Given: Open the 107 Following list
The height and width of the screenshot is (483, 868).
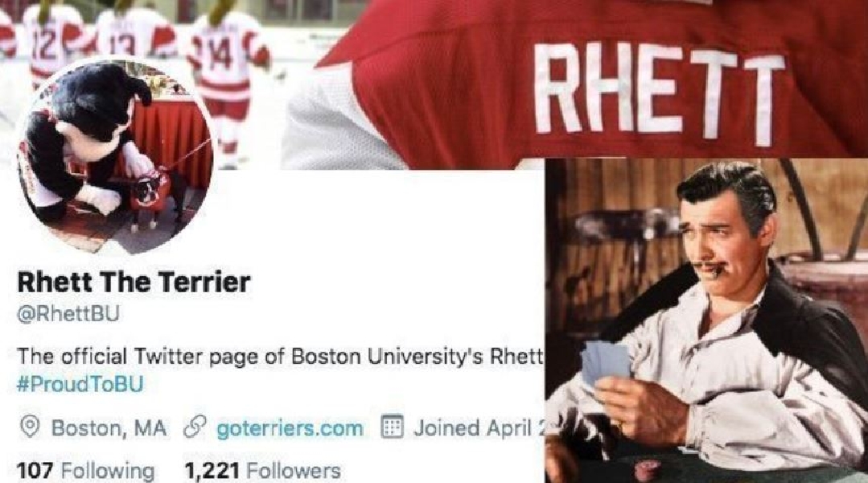Looking at the screenshot, I should tap(86, 471).
